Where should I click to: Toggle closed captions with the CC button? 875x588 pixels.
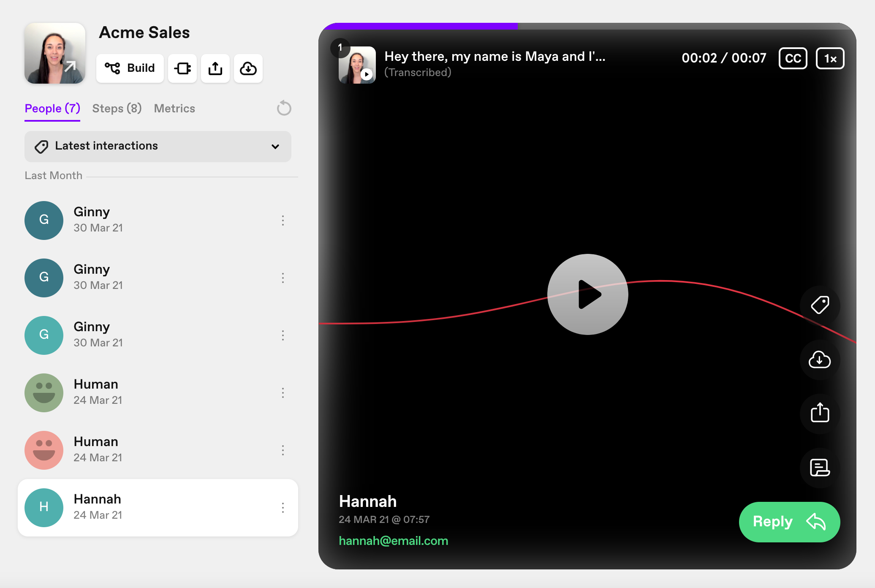pos(793,58)
